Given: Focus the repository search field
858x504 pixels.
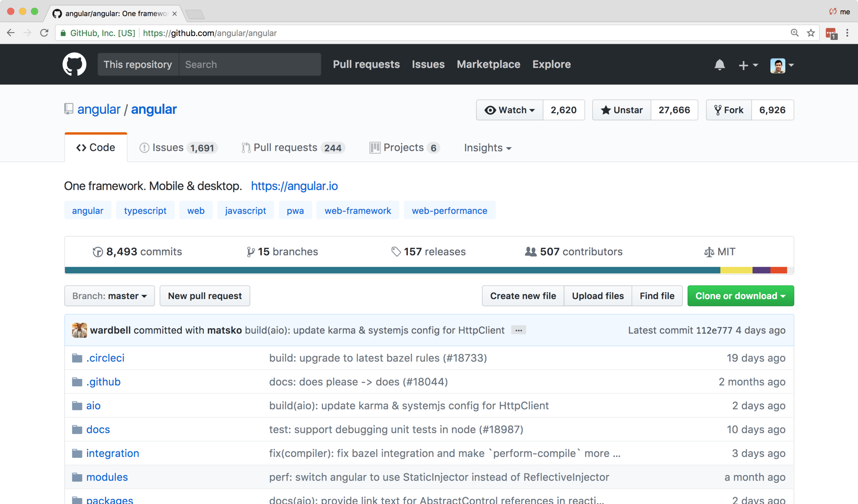Looking at the screenshot, I should (249, 65).
